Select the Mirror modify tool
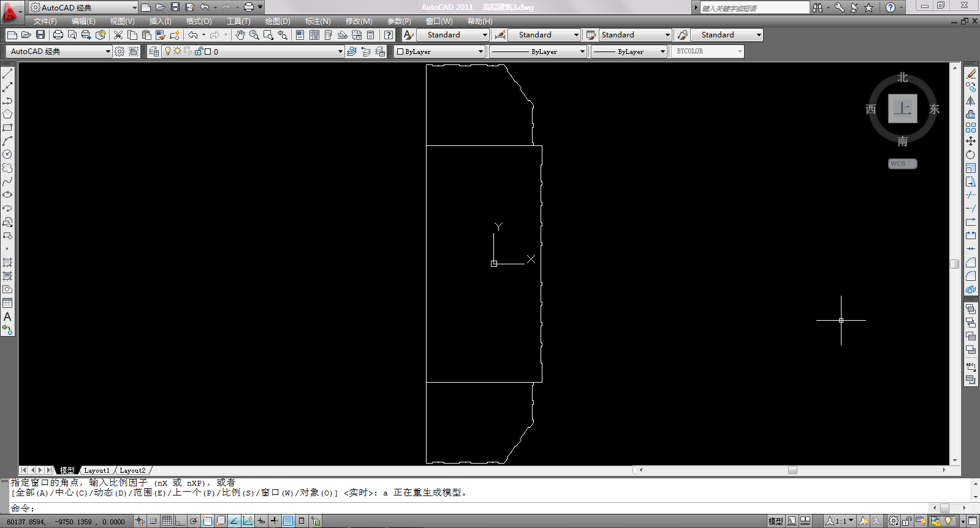Viewport: 980px width, 528px height. point(971,101)
